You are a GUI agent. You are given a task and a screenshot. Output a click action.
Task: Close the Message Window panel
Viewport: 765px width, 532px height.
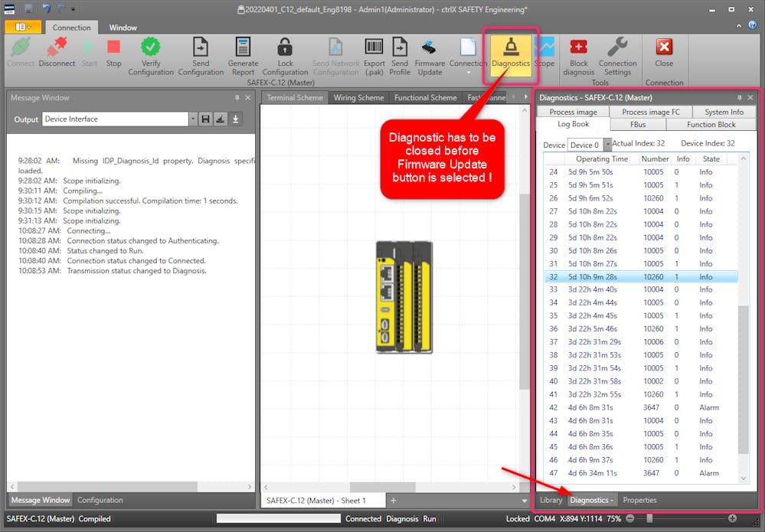click(x=248, y=97)
